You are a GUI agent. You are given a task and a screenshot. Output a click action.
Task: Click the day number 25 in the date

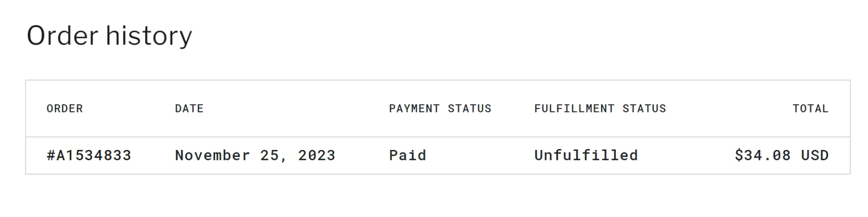[x=270, y=155]
